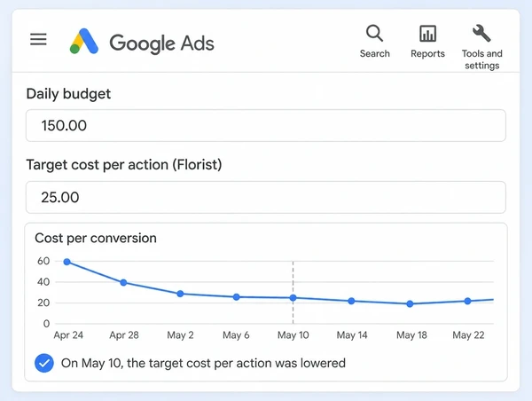Screen dimensions: 532x401
Task: Click the Tools and settings label
Action: (x=481, y=59)
